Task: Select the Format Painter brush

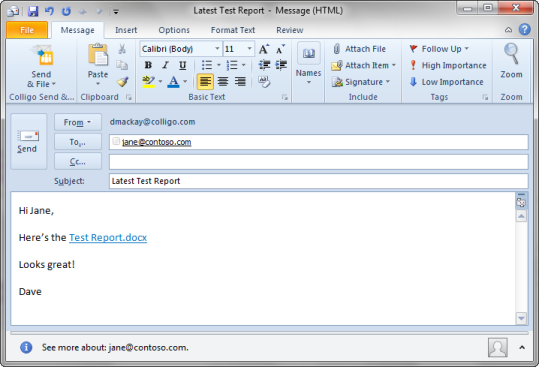Action: point(122,81)
